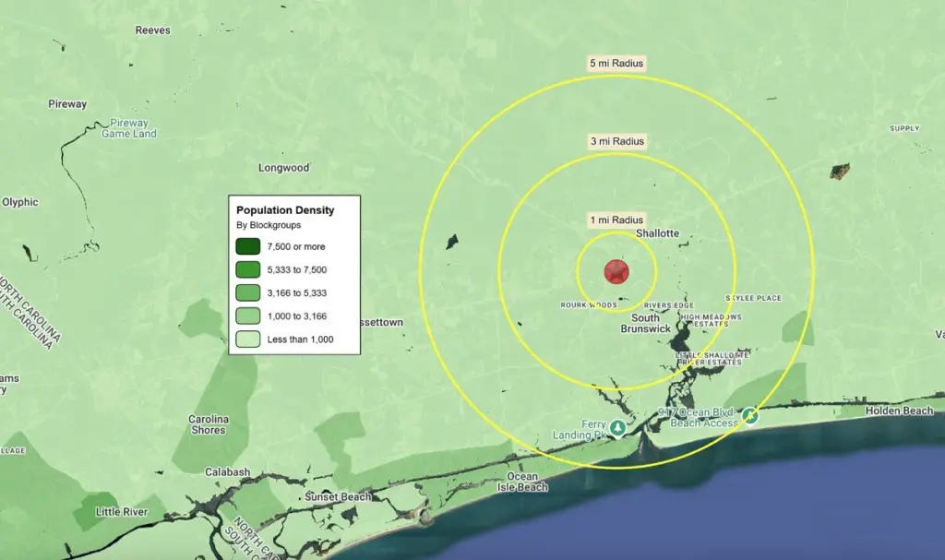Select the 'By Blockgroups' legend subtitle
945x560 pixels.
(x=269, y=225)
